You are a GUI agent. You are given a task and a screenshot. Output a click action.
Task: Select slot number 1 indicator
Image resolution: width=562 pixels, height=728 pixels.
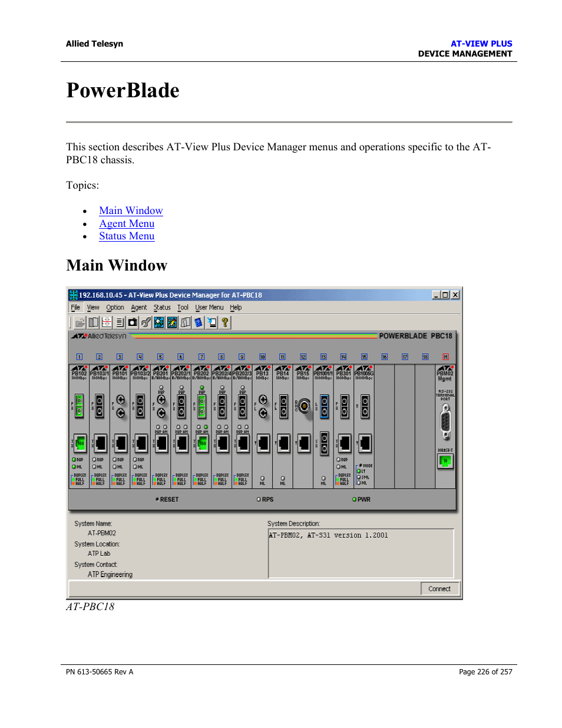point(79,357)
